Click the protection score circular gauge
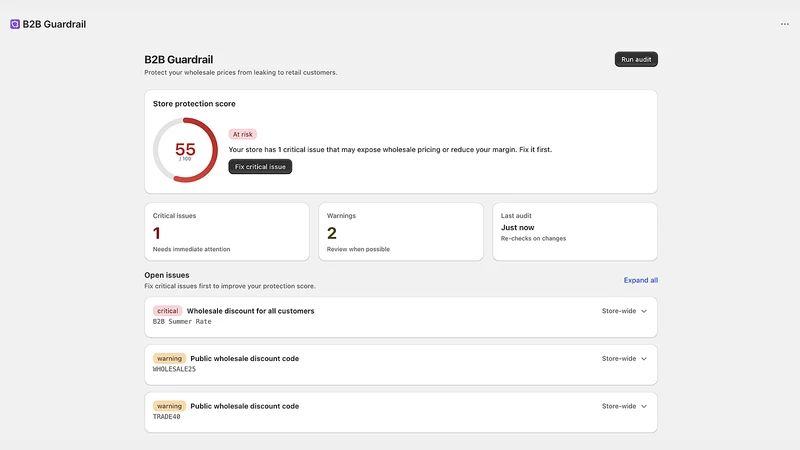Viewport: 800px width, 450px height. point(185,150)
